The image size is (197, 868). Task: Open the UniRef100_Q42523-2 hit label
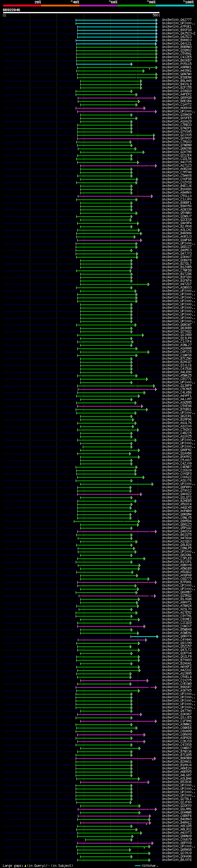(x=179, y=33)
